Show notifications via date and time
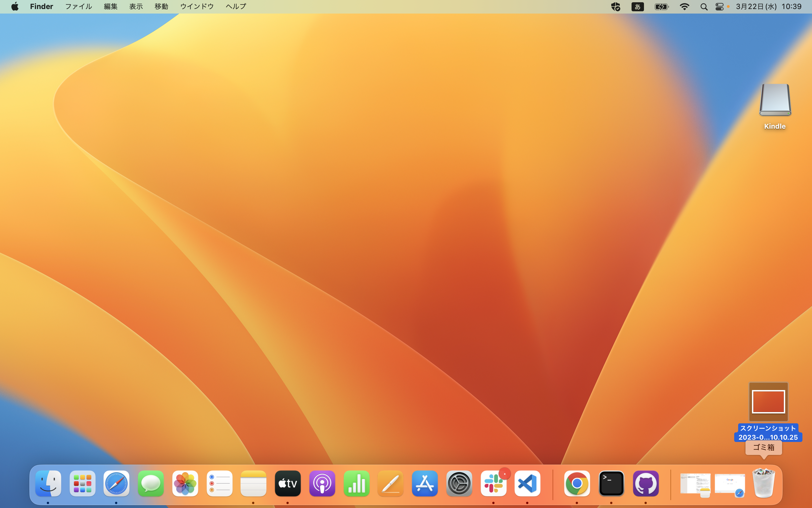The height and width of the screenshot is (508, 812). tap(769, 6)
